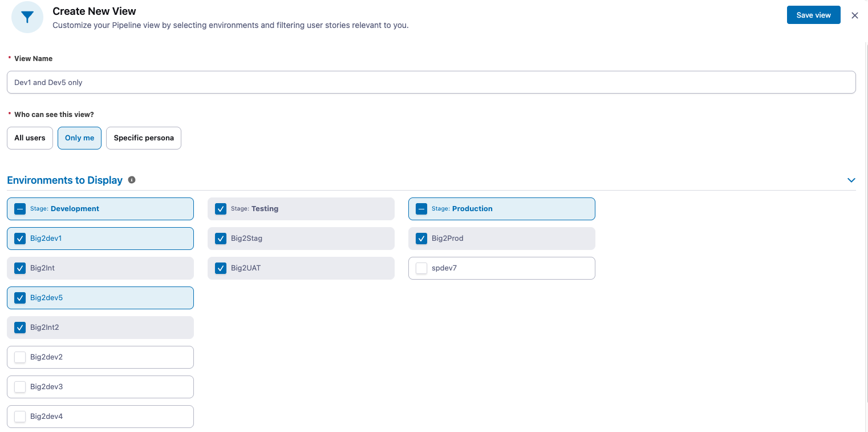Collapse the Environments to Display section

851,180
